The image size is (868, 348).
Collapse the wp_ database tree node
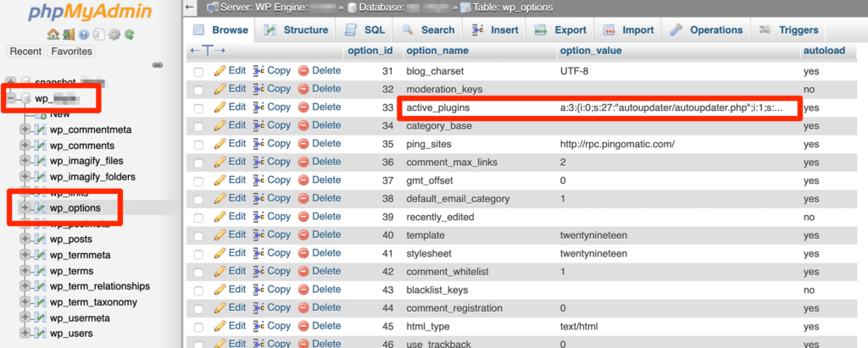pos(12,99)
